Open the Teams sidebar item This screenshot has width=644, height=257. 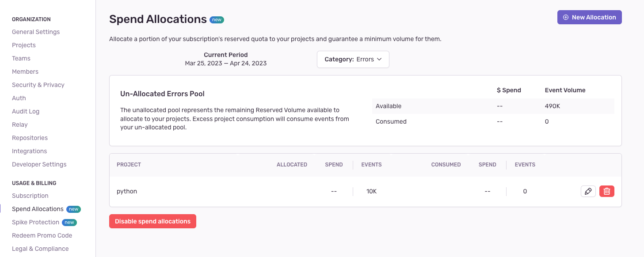pyautogui.click(x=21, y=58)
